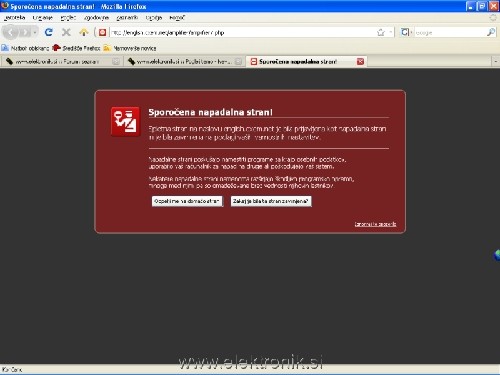This screenshot has height=375, width=500.
Task: Click the 'Zakaj je bila ta stran zavrnjena?' button
Action: [x=271, y=201]
